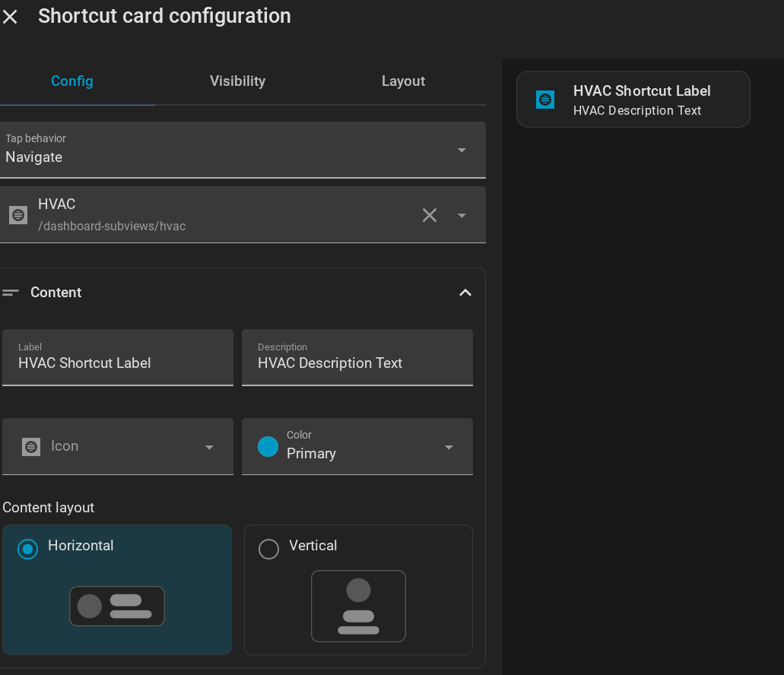The width and height of the screenshot is (784, 675).
Task: Click the blue icon in preview card
Action: coord(545,100)
